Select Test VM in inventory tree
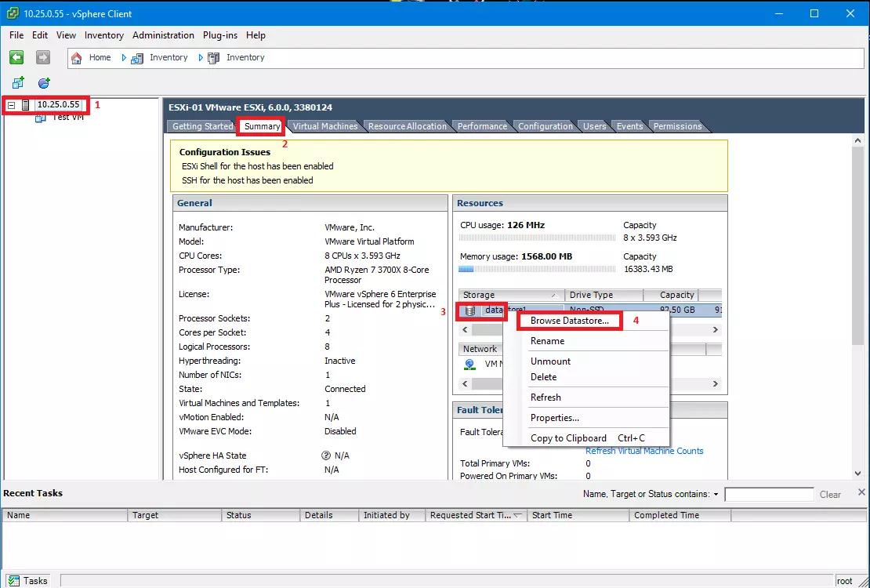The height and width of the screenshot is (588, 870). (x=68, y=118)
